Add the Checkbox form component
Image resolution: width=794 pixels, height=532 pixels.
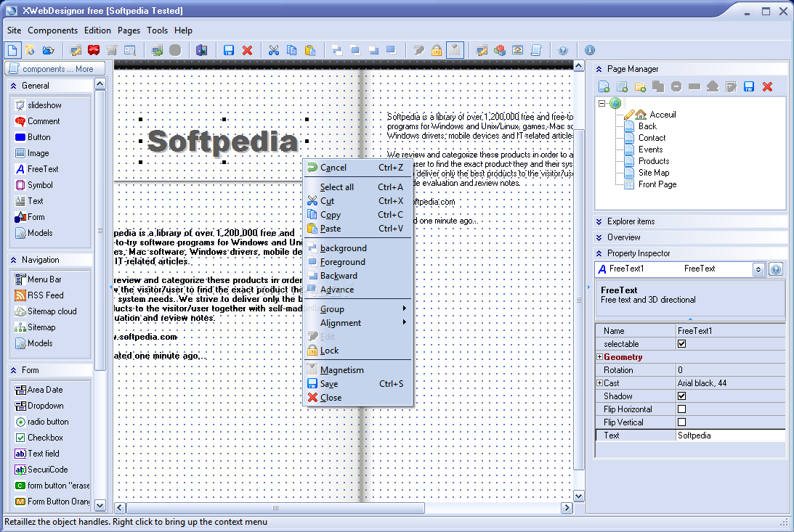click(x=39, y=438)
